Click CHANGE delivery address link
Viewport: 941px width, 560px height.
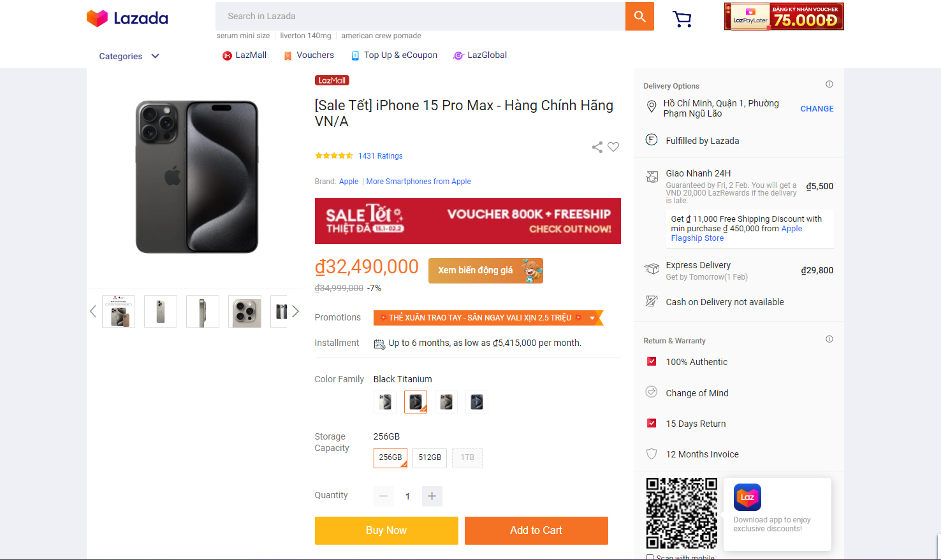pos(817,109)
